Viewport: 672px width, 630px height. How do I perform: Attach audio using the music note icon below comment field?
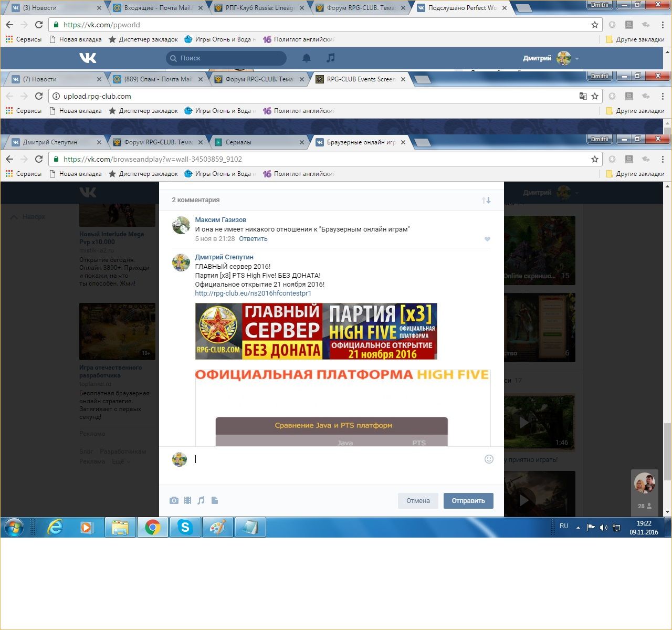201,501
